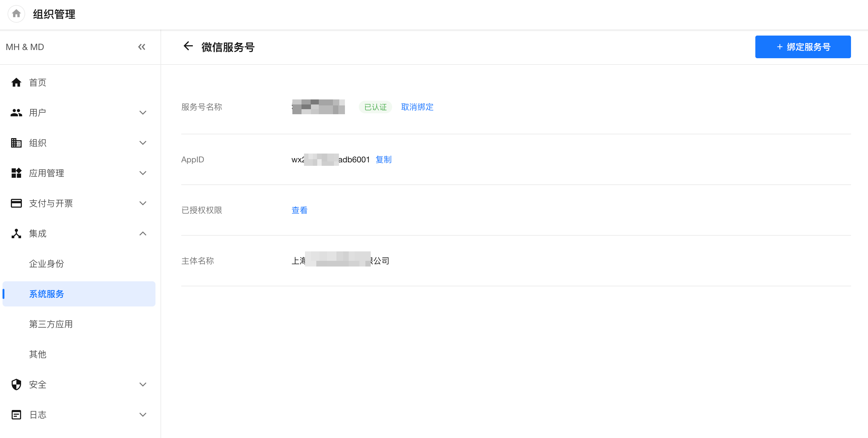Click the 应用管理 widgets icon
This screenshot has height=438, width=868.
pos(16,173)
